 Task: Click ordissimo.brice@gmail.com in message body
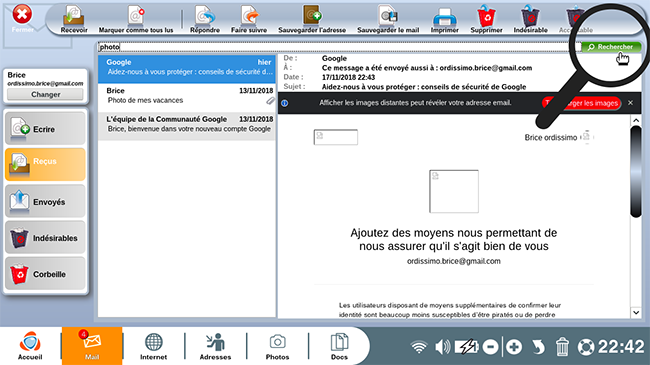click(454, 261)
